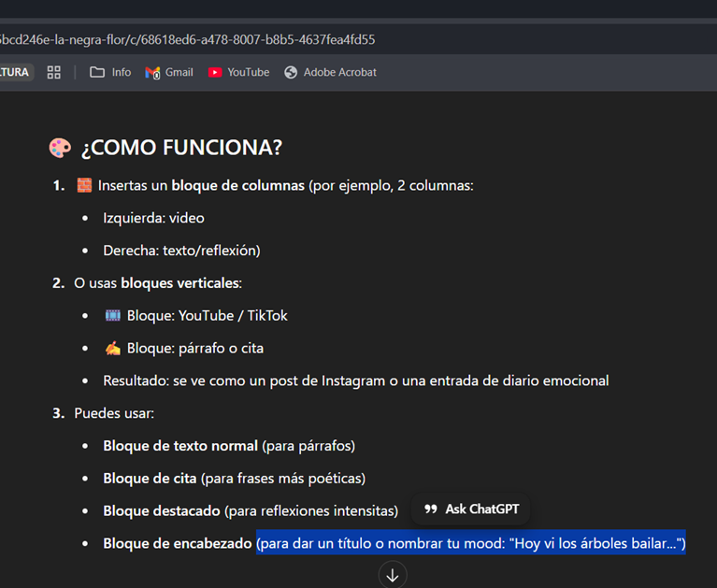Open the Adobe Acrobat bookmark

(330, 72)
